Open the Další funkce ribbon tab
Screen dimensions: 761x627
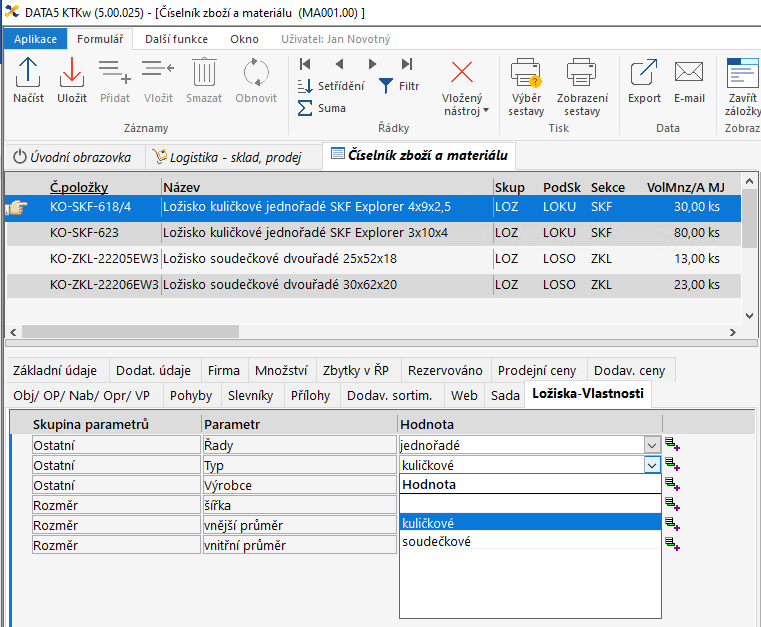pos(176,39)
